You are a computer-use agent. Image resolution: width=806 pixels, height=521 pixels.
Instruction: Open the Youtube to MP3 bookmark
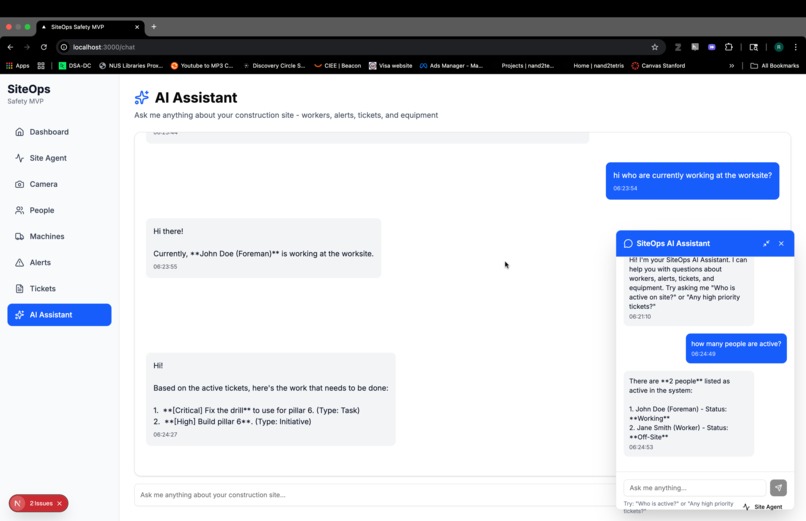pos(202,66)
